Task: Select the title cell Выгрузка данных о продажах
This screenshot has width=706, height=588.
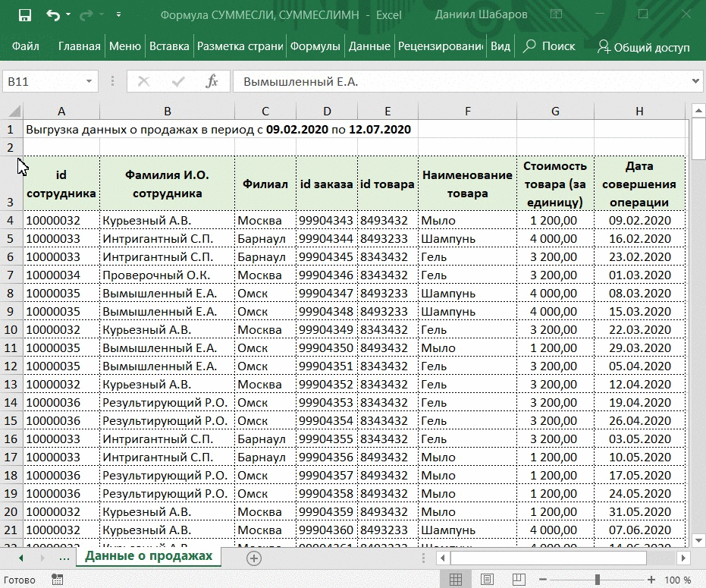Action: [x=218, y=130]
